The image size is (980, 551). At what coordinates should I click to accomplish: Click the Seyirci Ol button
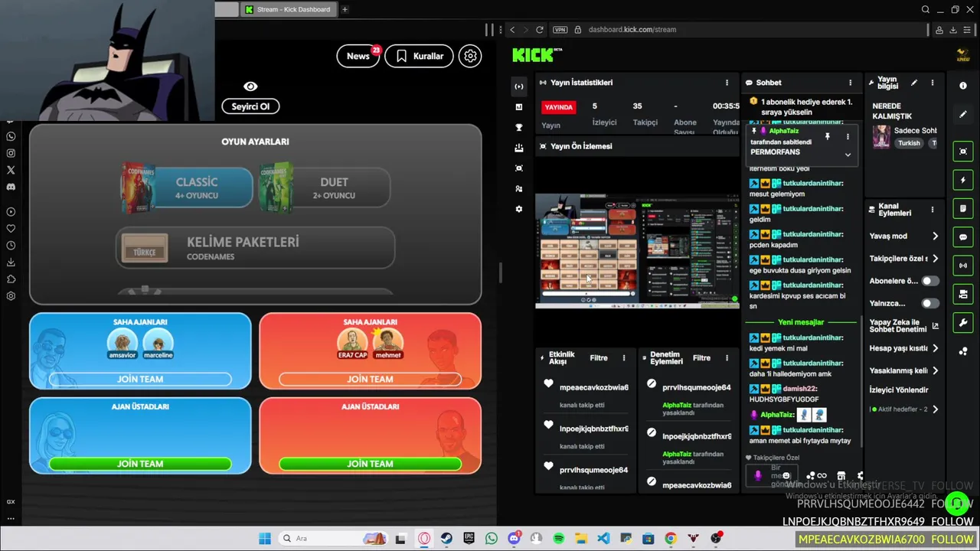pyautogui.click(x=250, y=106)
